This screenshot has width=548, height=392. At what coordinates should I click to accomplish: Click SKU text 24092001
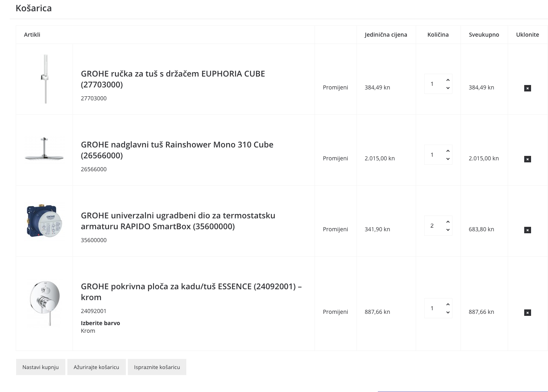coord(94,311)
